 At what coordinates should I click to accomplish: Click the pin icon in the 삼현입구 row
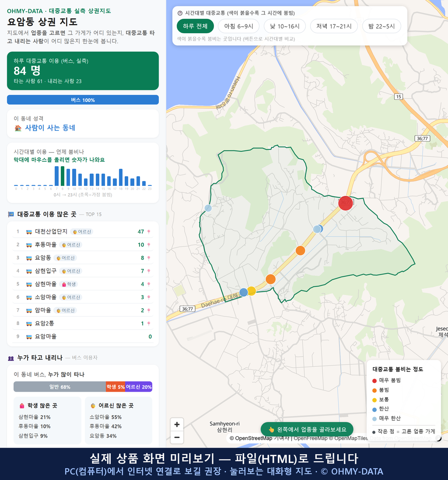149,271
